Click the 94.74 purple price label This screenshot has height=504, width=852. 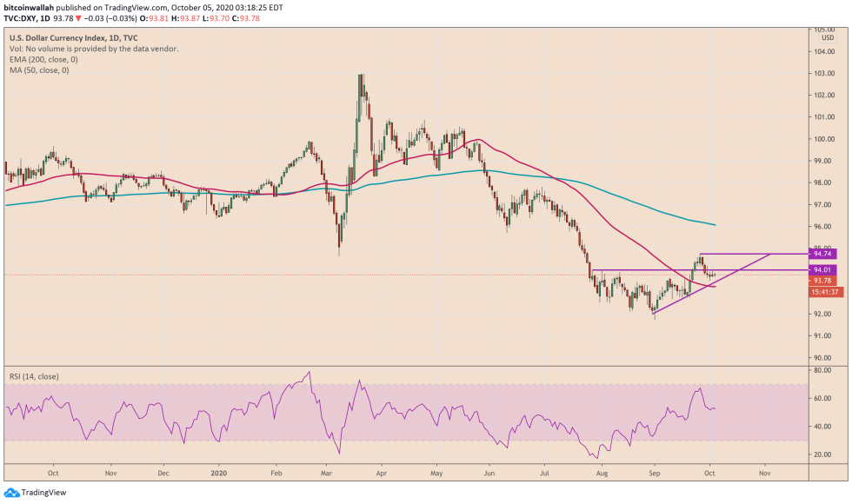click(x=822, y=255)
